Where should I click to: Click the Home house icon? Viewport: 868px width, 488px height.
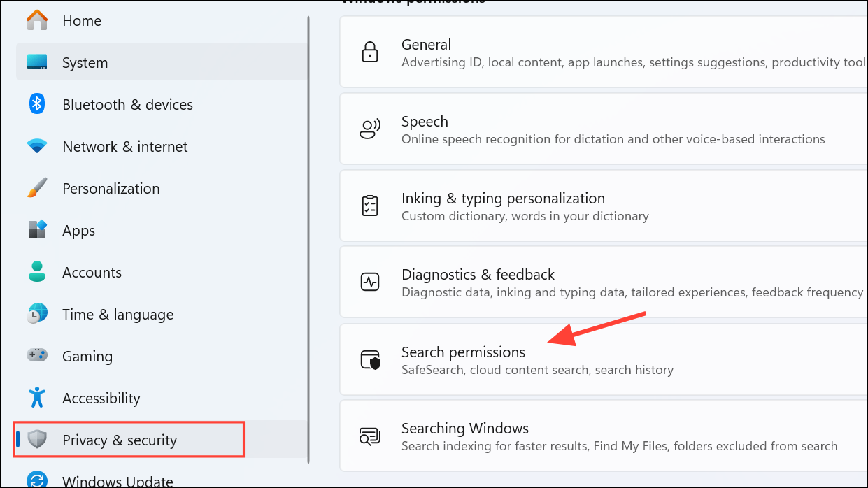37,20
